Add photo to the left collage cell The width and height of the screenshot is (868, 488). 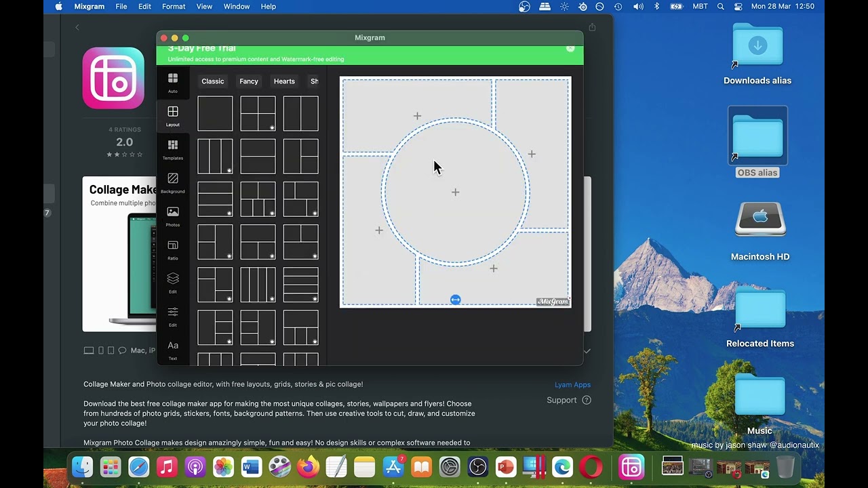[x=379, y=230]
